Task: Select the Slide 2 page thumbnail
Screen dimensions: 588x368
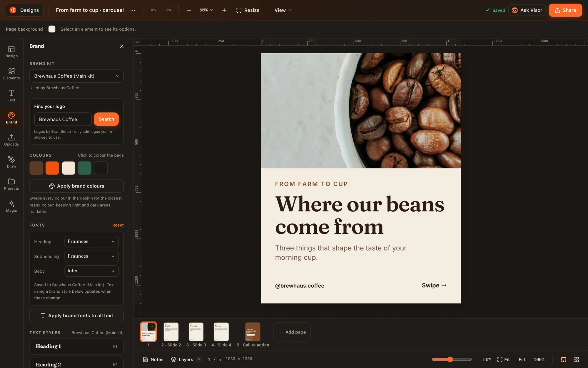Action: pyautogui.click(x=171, y=331)
